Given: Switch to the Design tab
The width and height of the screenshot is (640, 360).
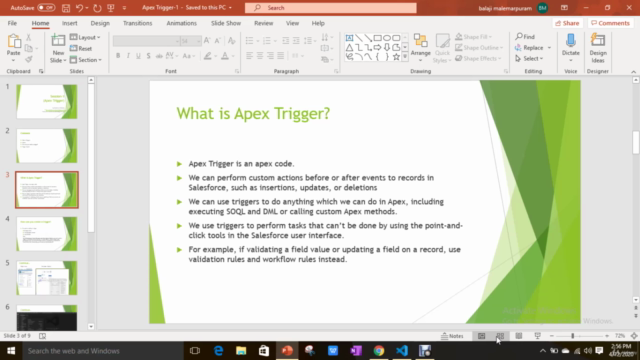Looking at the screenshot, I should 100,23.
